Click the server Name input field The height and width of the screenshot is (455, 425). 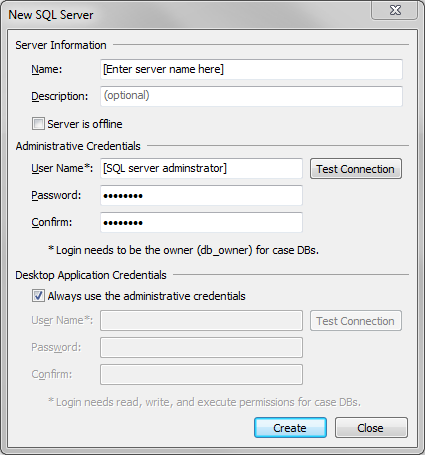251,69
